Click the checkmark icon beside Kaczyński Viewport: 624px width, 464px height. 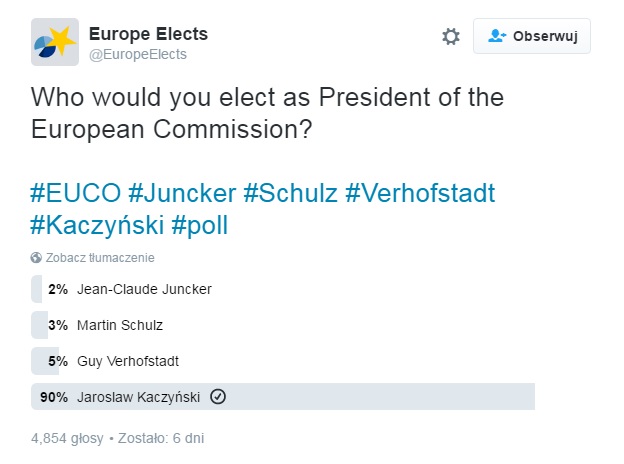pos(218,396)
